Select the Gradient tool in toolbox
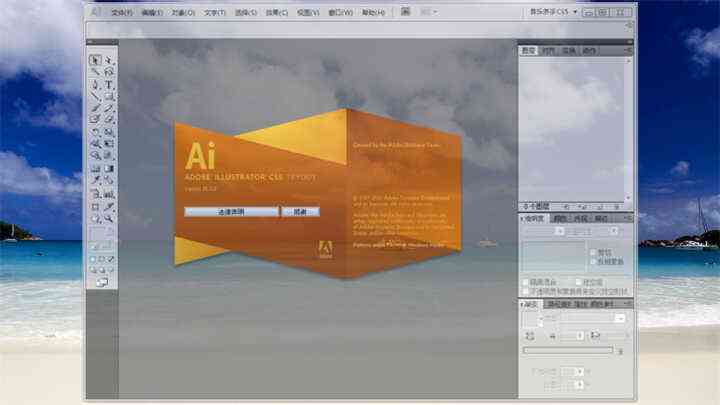The height and width of the screenshot is (405, 720). pos(109,169)
